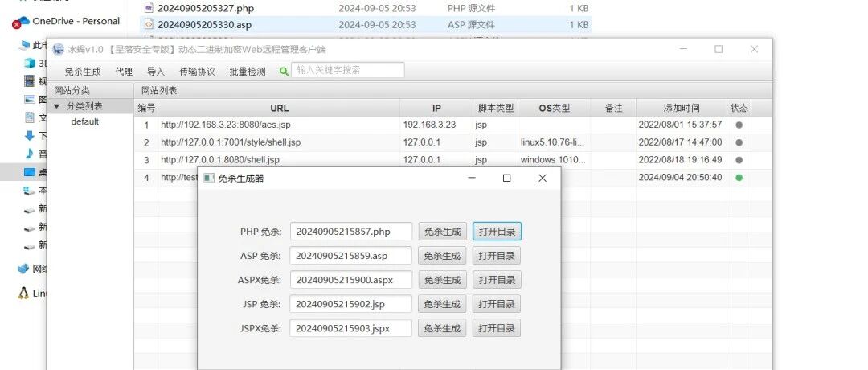868x370 pixels.
Task: Open the 导入 menu
Action: tap(156, 72)
